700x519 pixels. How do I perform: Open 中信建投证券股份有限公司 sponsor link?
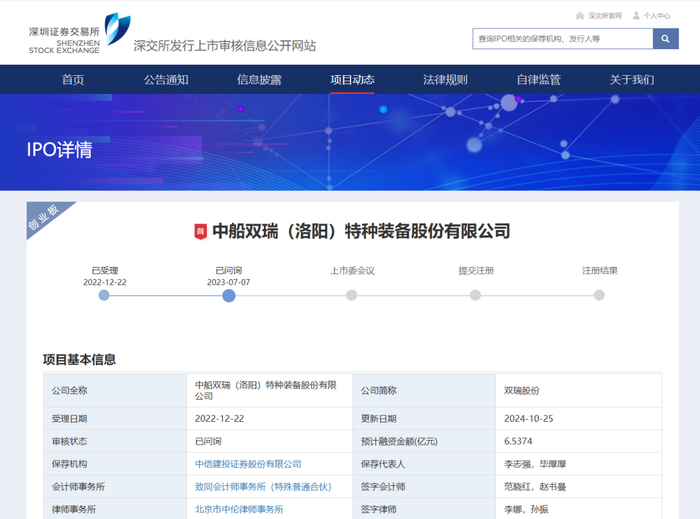tap(248, 464)
